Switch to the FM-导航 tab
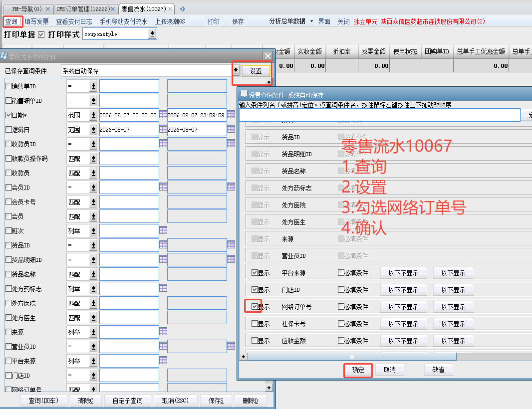Image resolution: width=532 pixels, height=409 pixels. pos(27,9)
